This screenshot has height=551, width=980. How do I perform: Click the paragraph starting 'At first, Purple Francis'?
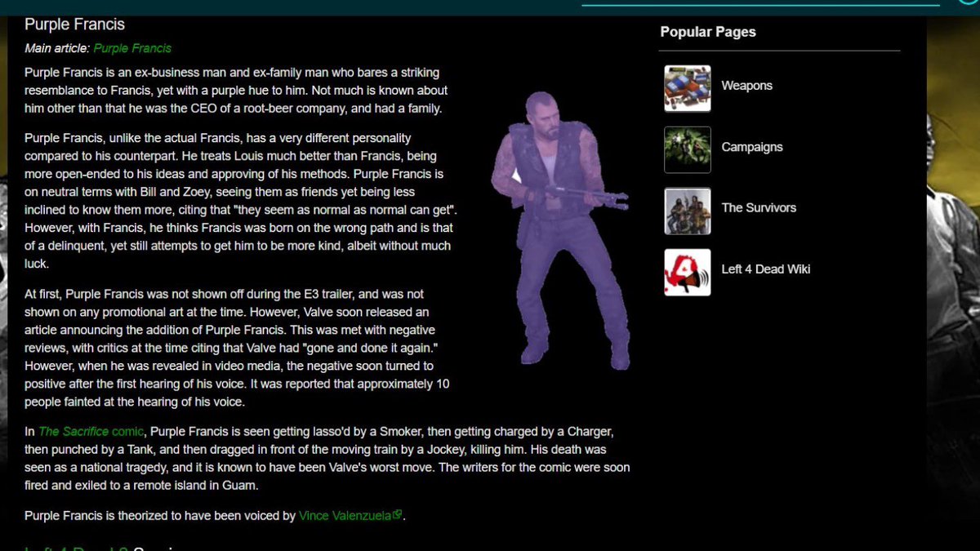point(238,348)
